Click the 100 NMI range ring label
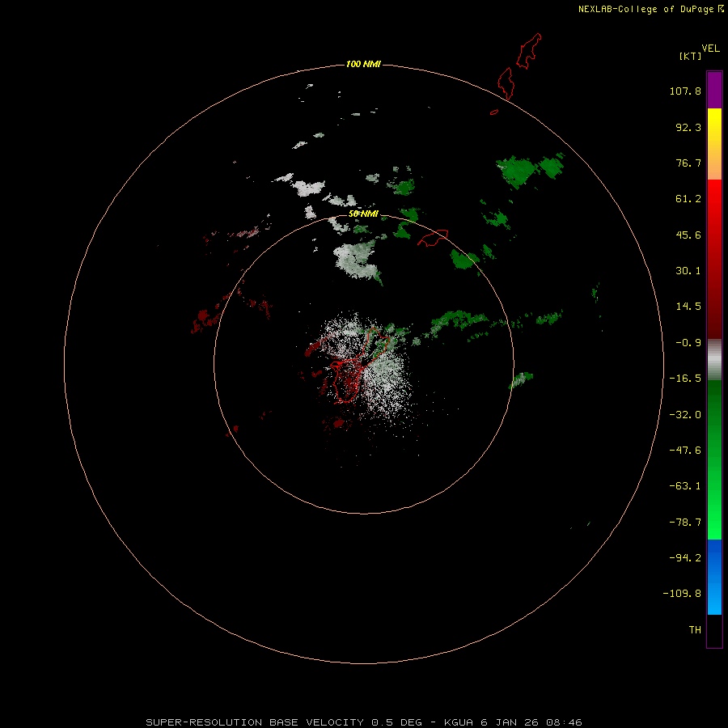Viewport: 728px width, 728px height. (x=363, y=64)
